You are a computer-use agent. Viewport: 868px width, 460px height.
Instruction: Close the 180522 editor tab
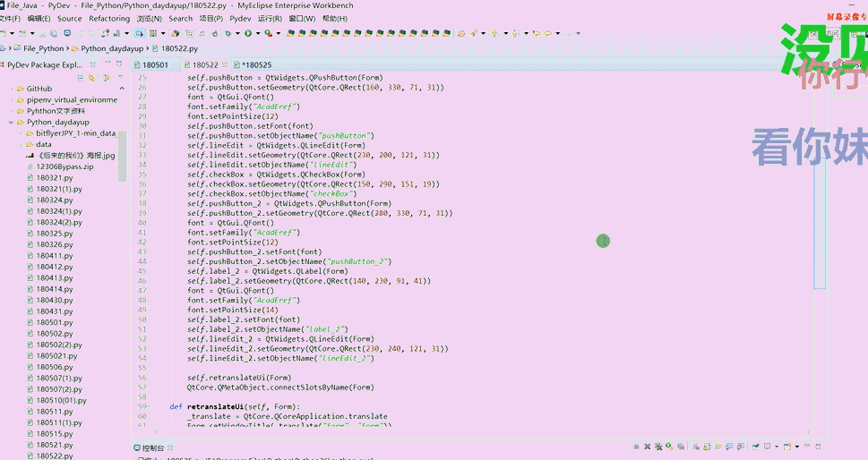226,64
